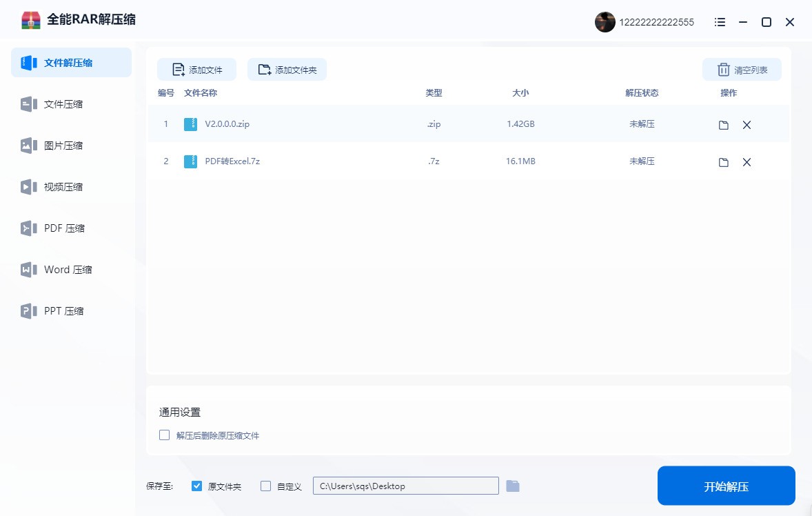The width and height of the screenshot is (812, 516).
Task: Open folder for PDF转Excel.7z row
Action: 723,162
